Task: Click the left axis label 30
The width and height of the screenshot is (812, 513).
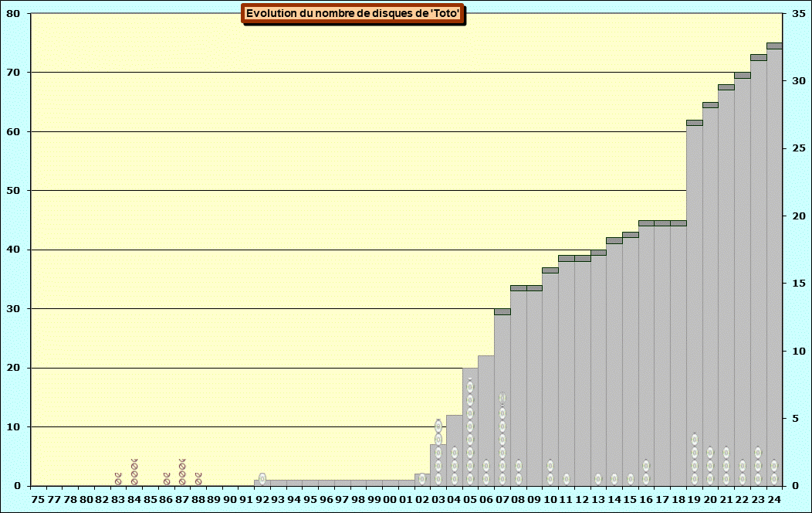Action: click(13, 309)
